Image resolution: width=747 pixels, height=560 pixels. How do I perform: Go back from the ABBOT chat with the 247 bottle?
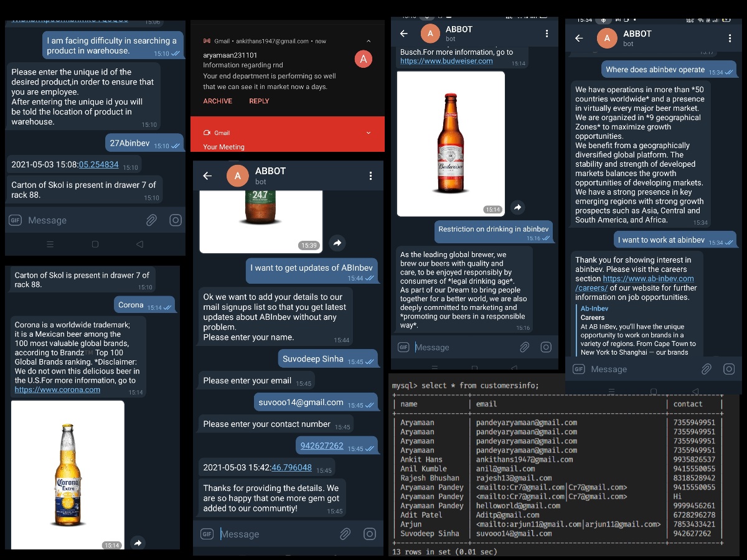[x=207, y=176]
